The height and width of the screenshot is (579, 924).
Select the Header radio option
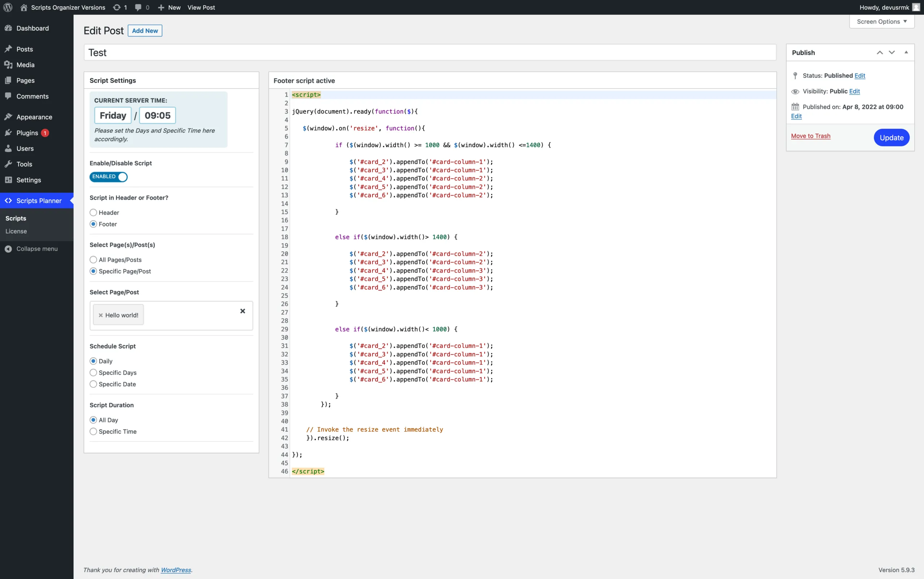click(93, 213)
